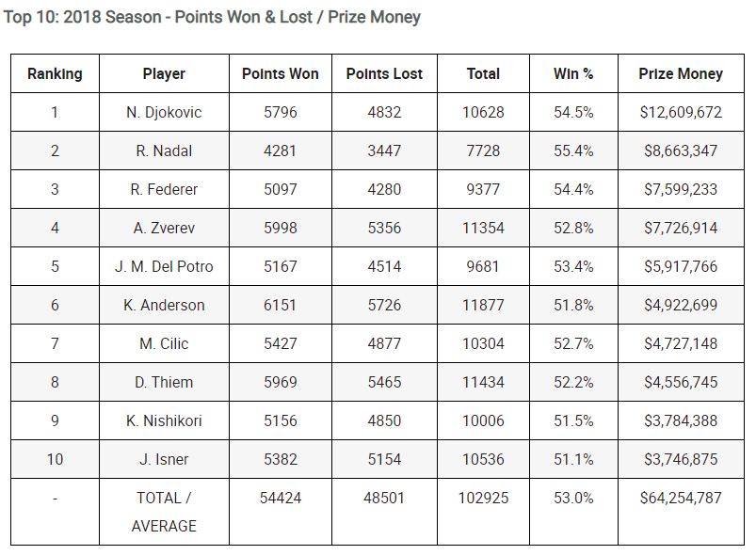This screenshot has height=555, width=756.
Task: Select Djokovic's win percentage 54.5%
Action: pyautogui.click(x=573, y=112)
